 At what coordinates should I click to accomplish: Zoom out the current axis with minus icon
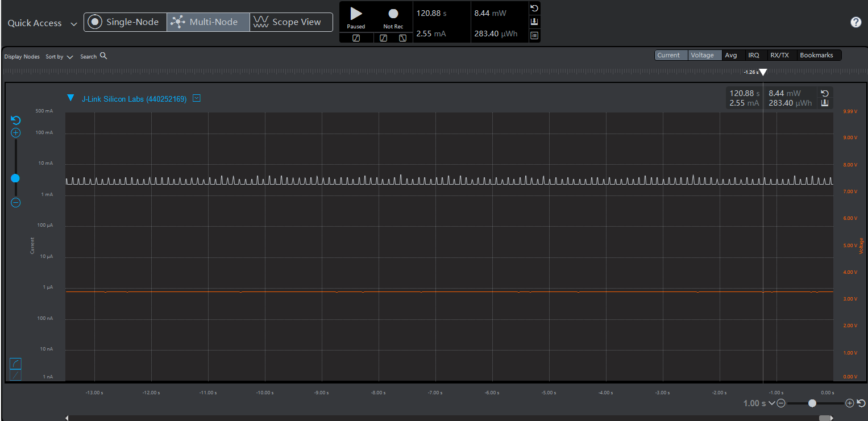16,203
